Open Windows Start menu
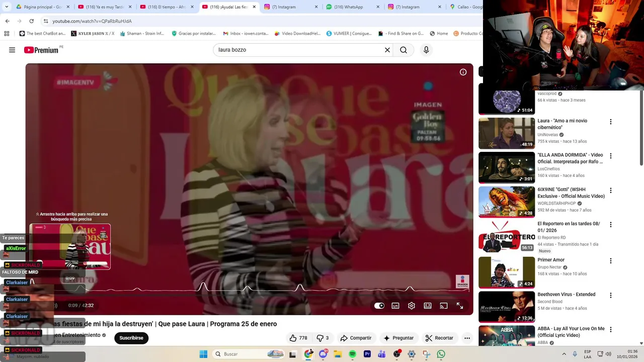 pos(203,354)
